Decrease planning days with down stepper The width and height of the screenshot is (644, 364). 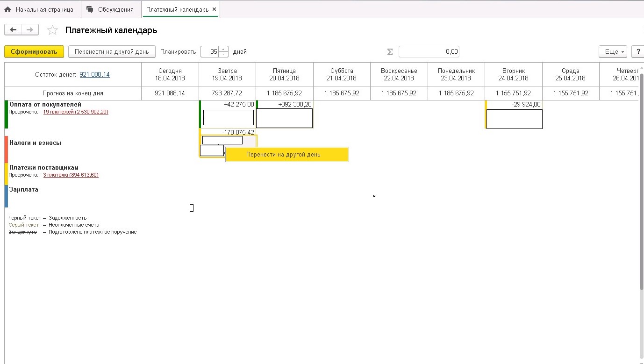coord(223,54)
